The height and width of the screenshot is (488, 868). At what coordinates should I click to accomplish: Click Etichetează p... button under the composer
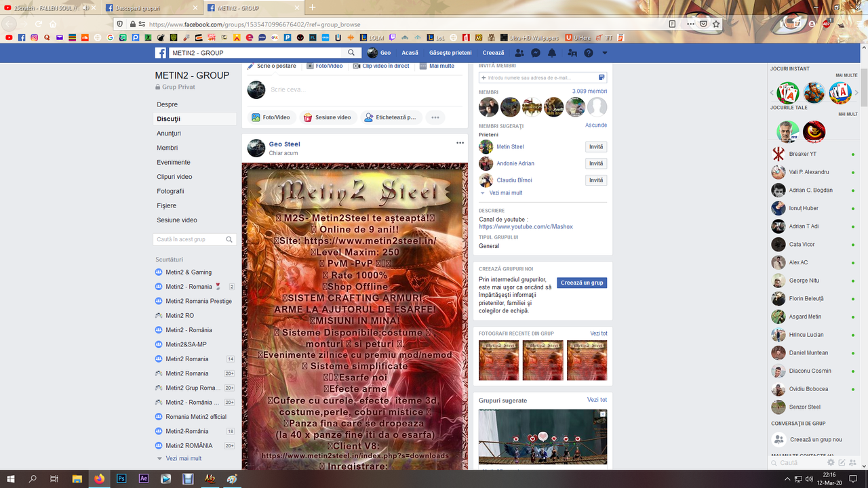(x=391, y=117)
